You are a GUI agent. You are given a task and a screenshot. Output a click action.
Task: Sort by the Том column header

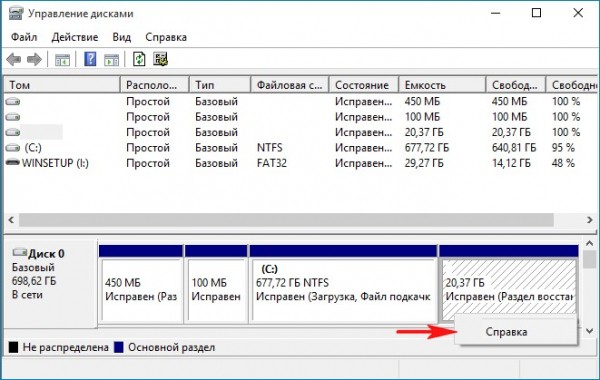pos(62,85)
